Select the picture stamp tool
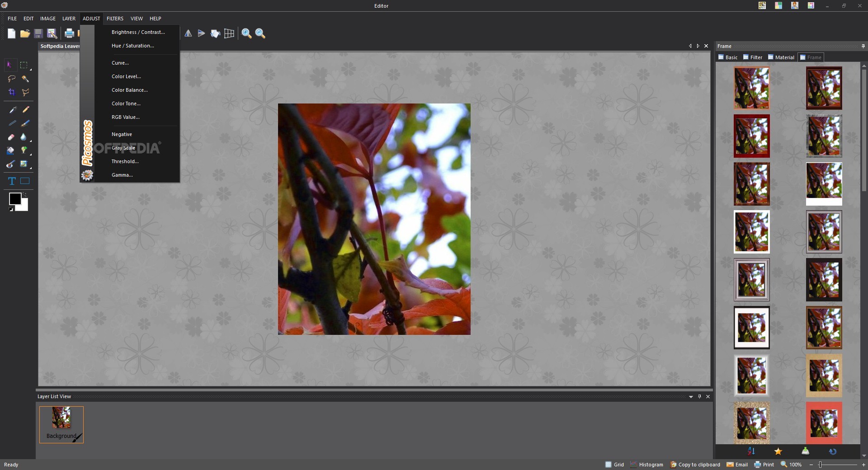The height and width of the screenshot is (470, 868). [24, 164]
